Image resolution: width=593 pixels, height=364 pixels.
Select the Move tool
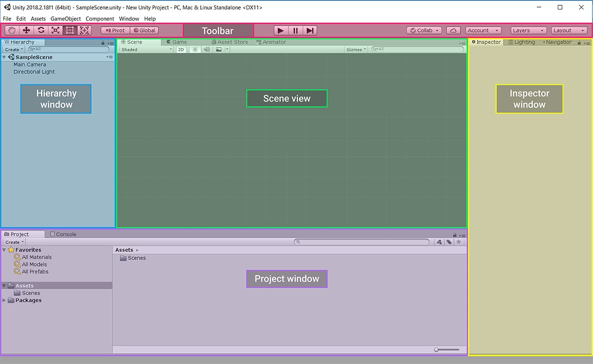click(27, 31)
